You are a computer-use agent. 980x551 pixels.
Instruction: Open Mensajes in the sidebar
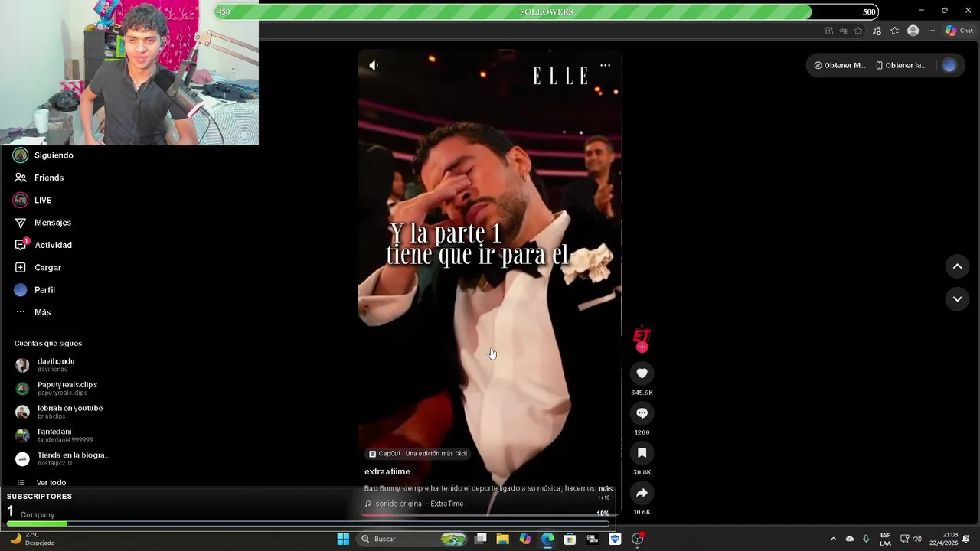(x=43, y=223)
